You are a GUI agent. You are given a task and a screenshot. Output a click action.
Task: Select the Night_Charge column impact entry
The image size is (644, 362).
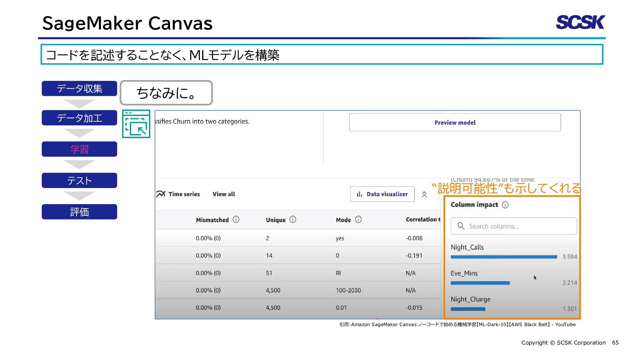pos(471,299)
